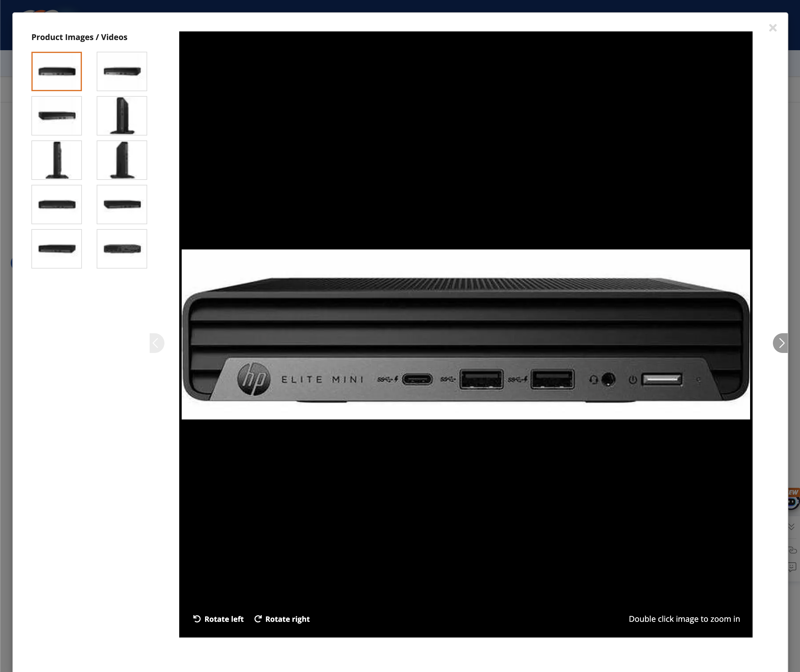
Task: Select the left vertical-orientation thumbnail in row three
Action: coord(56,160)
